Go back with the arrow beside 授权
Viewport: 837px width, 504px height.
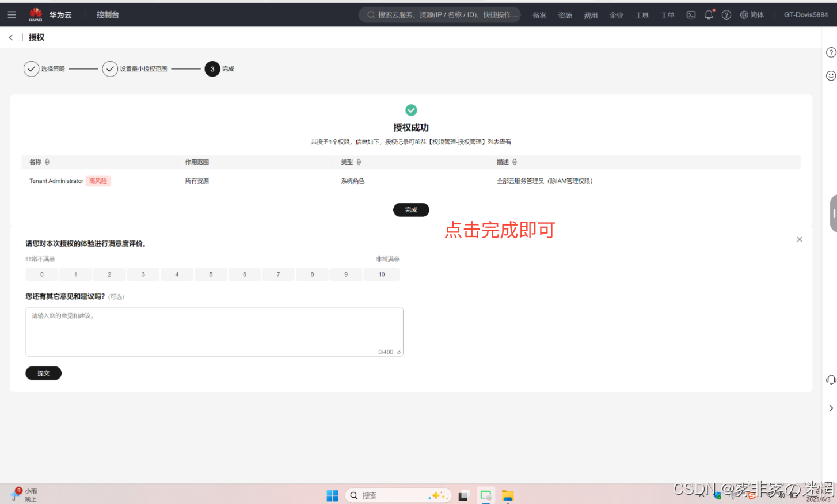coord(11,37)
